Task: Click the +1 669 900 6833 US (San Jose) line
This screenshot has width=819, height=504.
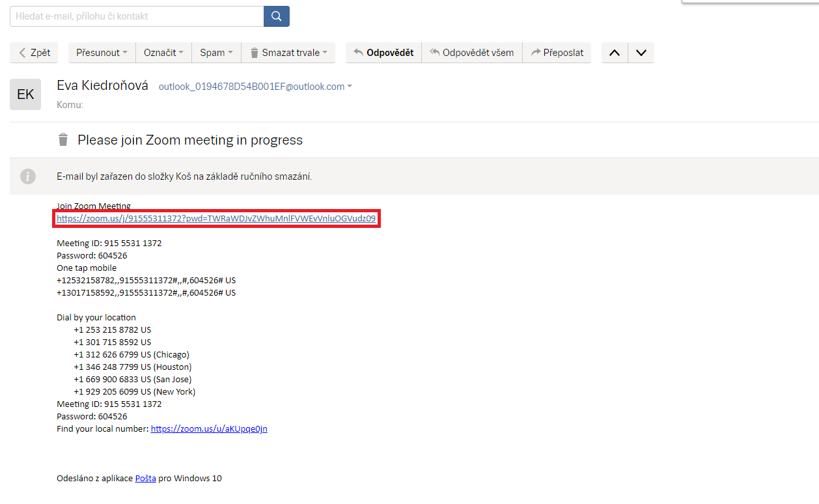Action: tap(133, 380)
